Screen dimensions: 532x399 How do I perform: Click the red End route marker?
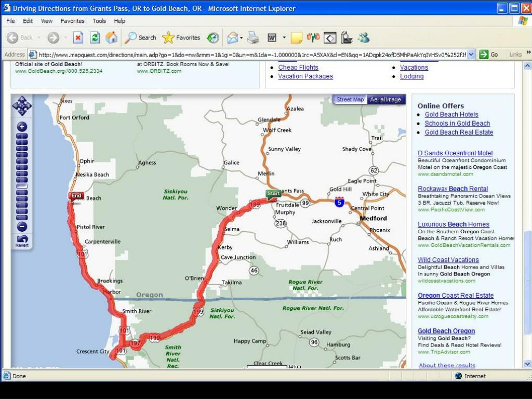[x=76, y=196]
